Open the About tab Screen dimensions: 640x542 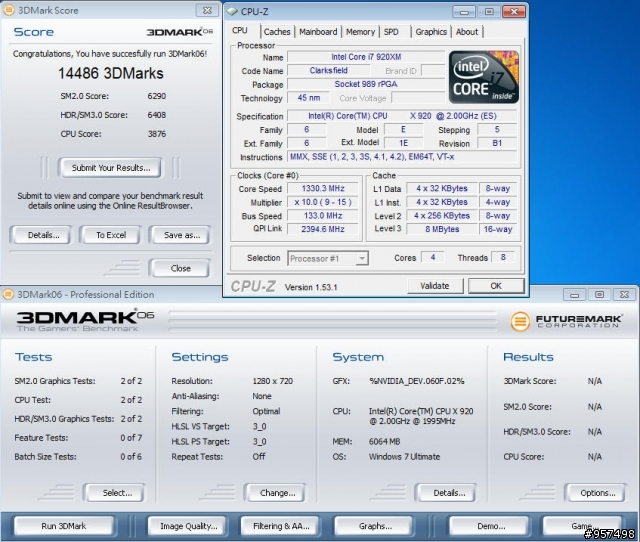pyautogui.click(x=467, y=31)
